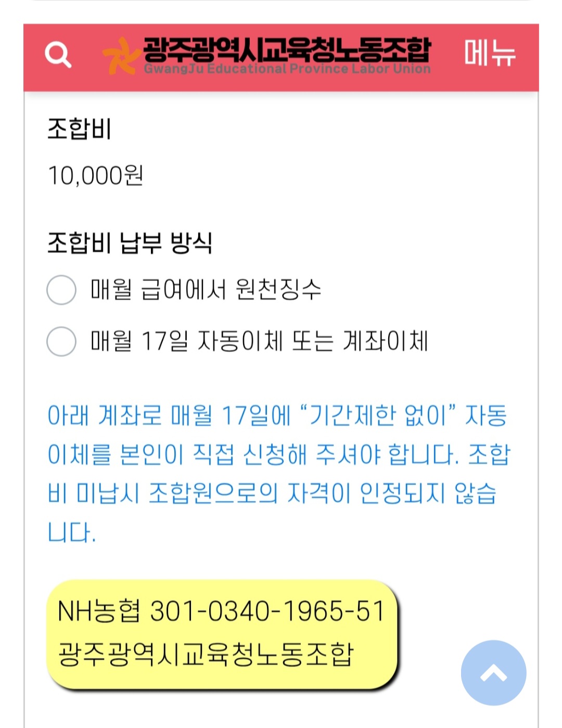562x728 pixels.
Task: Click the 10,000원 fee amount
Action: [x=95, y=176]
